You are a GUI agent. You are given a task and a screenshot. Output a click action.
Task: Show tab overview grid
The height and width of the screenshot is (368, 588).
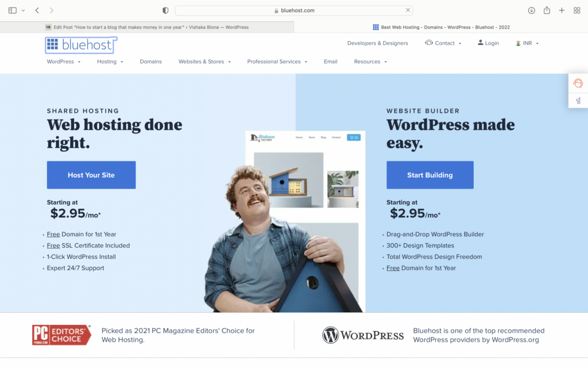click(577, 10)
